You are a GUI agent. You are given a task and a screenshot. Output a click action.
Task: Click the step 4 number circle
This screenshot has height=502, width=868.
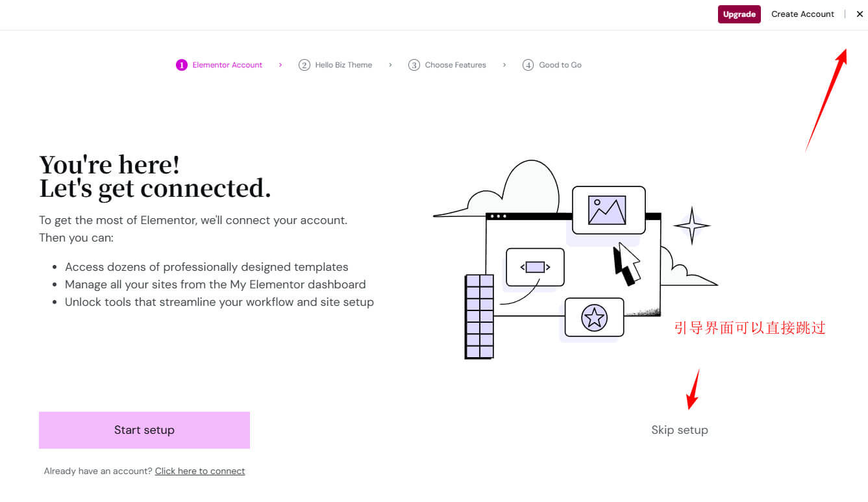click(528, 65)
